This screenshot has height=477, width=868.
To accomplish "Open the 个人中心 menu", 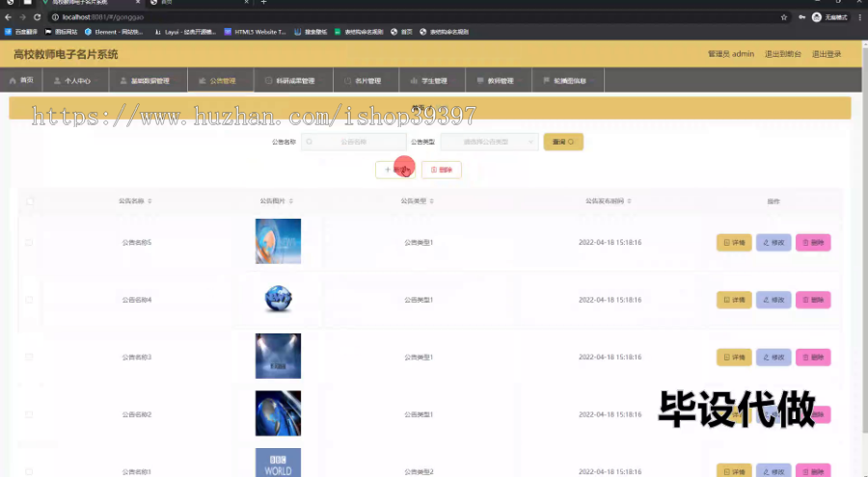I will point(76,80).
